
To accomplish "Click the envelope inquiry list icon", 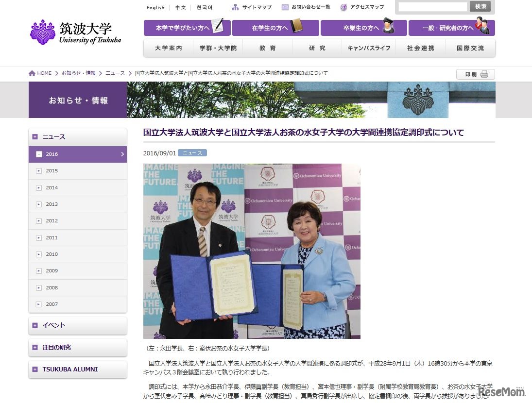I will 285,7.
